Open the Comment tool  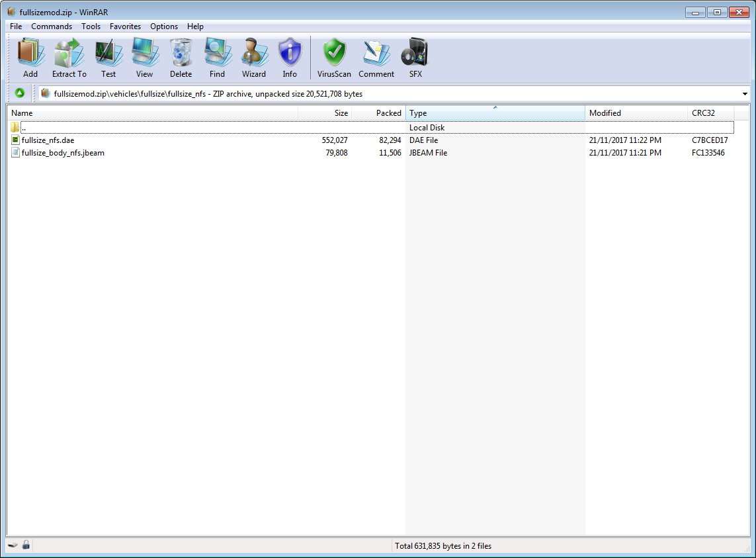pyautogui.click(x=376, y=58)
